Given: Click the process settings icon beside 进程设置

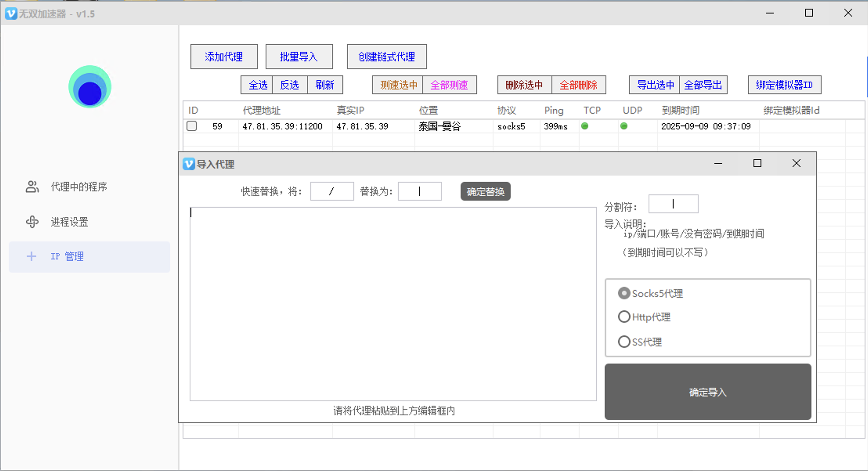Looking at the screenshot, I should [x=32, y=222].
